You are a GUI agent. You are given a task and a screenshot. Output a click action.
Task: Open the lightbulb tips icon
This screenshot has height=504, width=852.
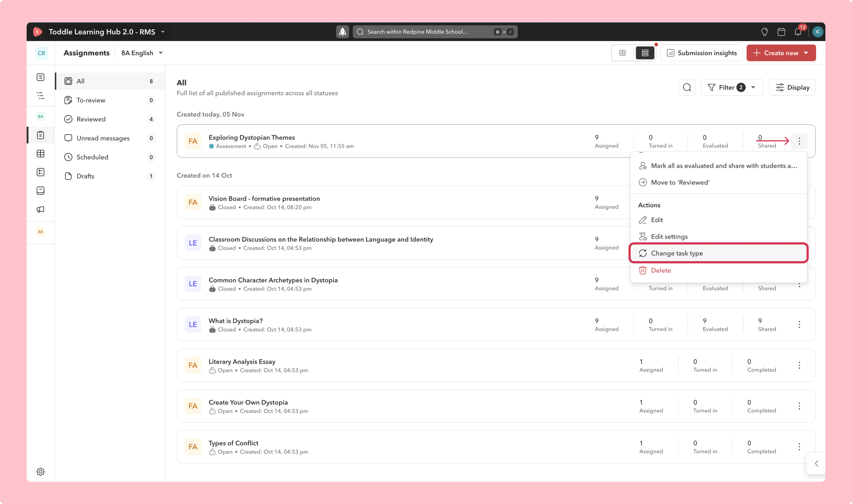(764, 32)
